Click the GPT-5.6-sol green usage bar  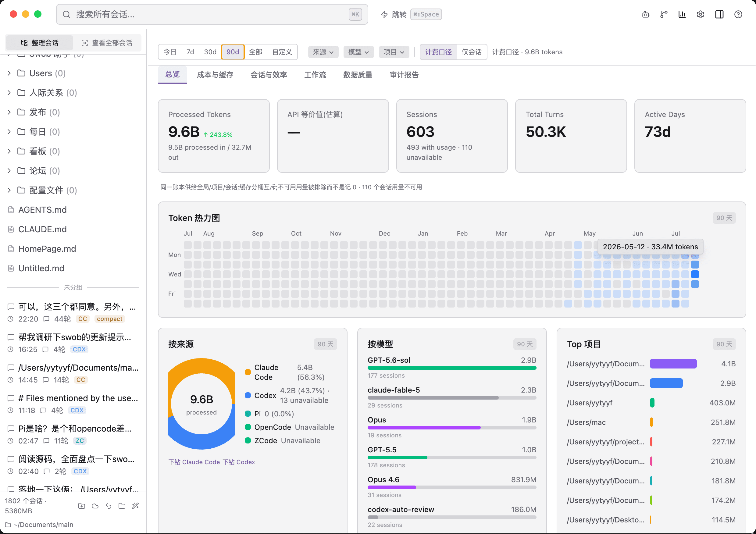click(452, 368)
